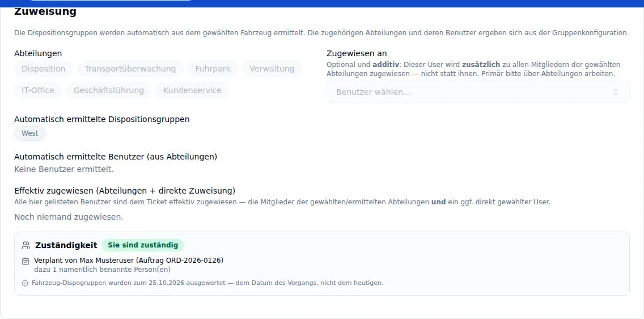
Task: Click the Sie sind zuständig badge
Action: point(143,245)
